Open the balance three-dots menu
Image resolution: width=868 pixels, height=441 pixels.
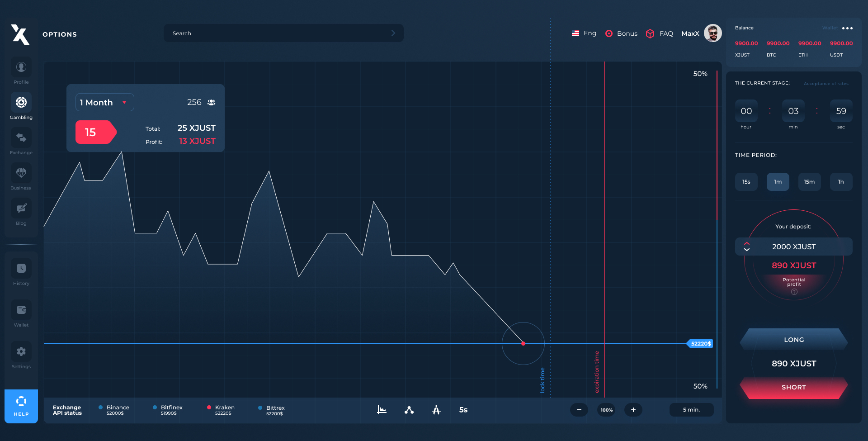click(847, 28)
